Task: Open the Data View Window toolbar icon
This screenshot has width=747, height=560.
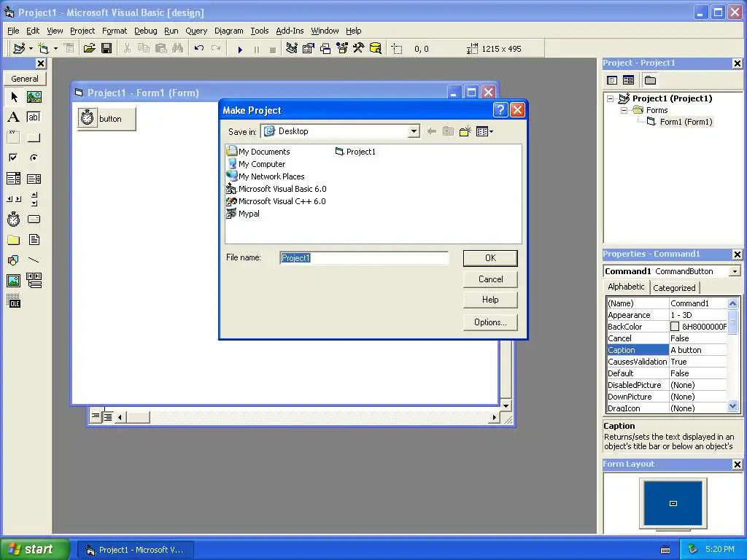Action: (376, 49)
